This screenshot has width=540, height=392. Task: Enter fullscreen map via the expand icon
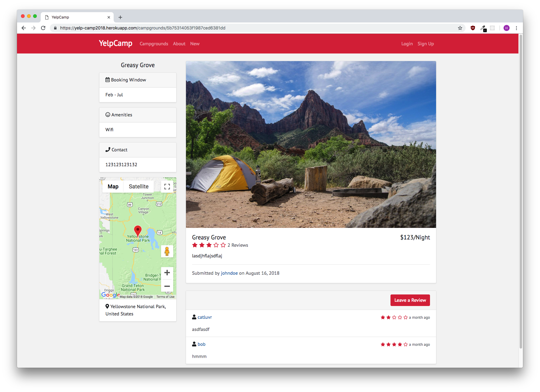click(167, 186)
